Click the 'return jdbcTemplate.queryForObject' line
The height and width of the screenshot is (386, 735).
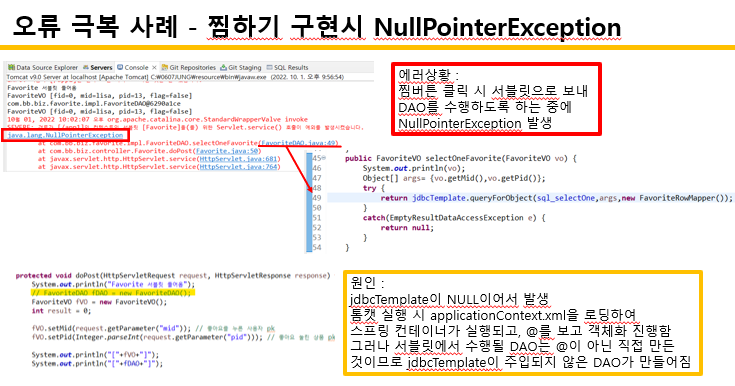pyautogui.click(x=556, y=198)
